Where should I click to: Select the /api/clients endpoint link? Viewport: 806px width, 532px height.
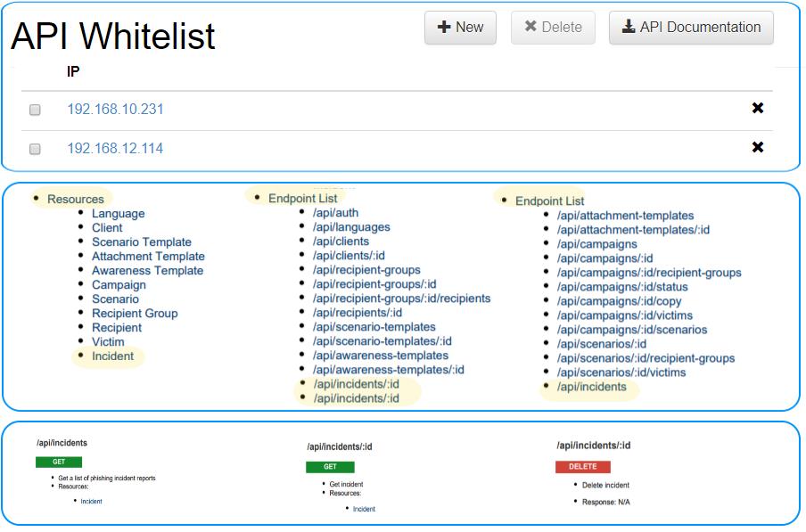(x=341, y=241)
